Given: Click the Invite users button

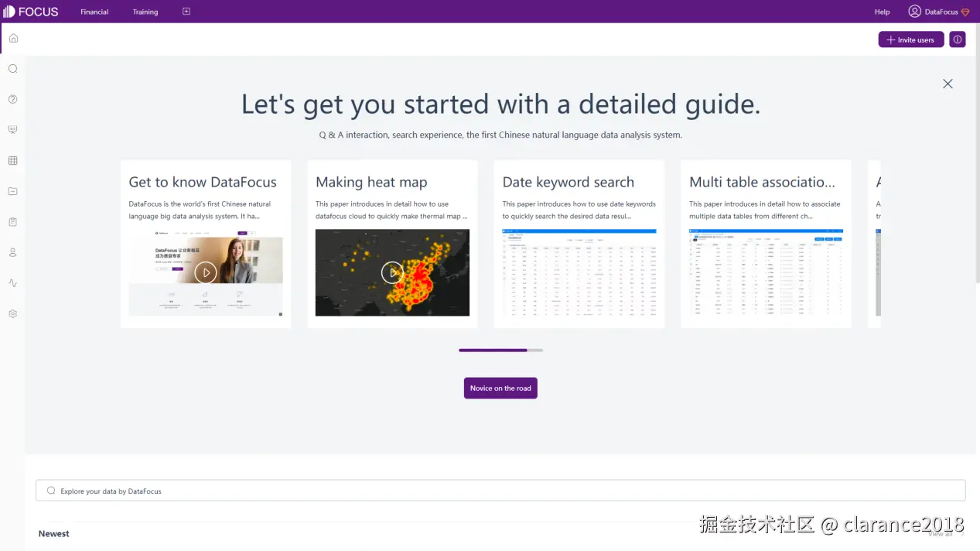Looking at the screenshot, I should coord(911,39).
